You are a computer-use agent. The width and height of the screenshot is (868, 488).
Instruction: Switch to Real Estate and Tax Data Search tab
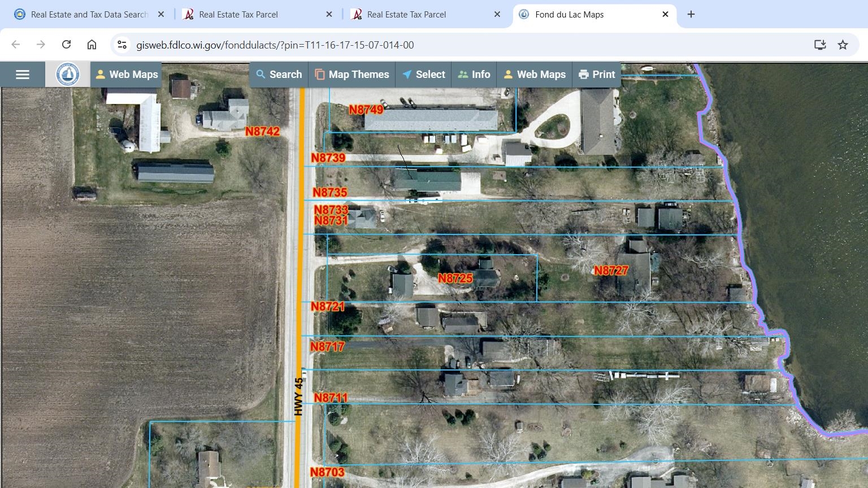89,15
